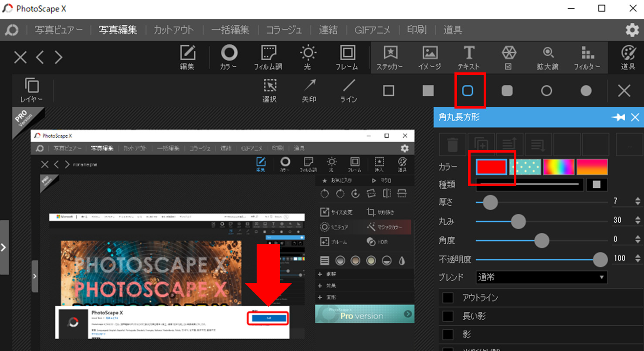Click the bring forward order button
The image size is (644, 351).
pyautogui.click(x=509, y=145)
